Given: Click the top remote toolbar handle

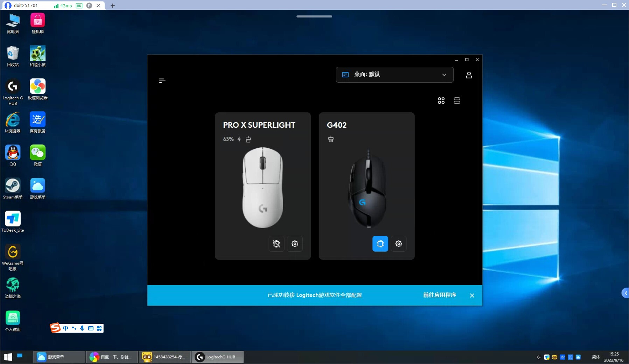Looking at the screenshot, I should 314,16.
